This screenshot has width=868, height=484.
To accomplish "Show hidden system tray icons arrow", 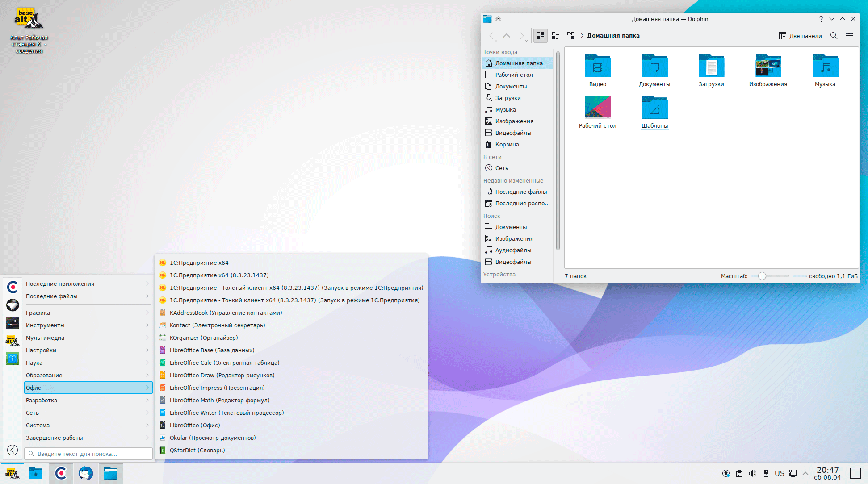I will click(x=805, y=473).
